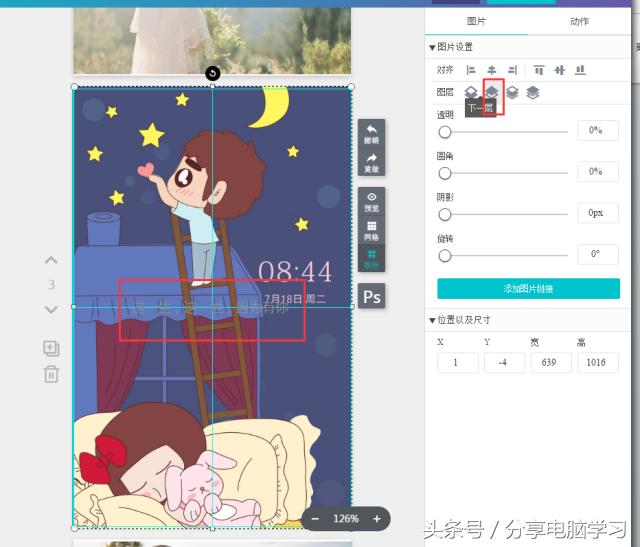This screenshot has width=640, height=547.
Task: Toggle the highlighted guides hash button
Action: tap(371, 258)
